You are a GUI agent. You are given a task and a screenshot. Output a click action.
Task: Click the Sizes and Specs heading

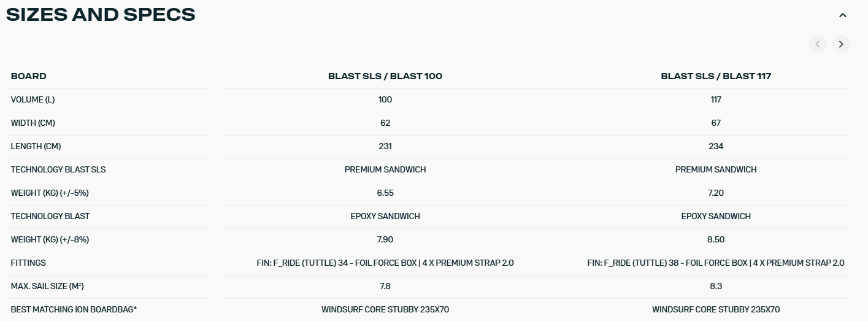pyautogui.click(x=101, y=15)
